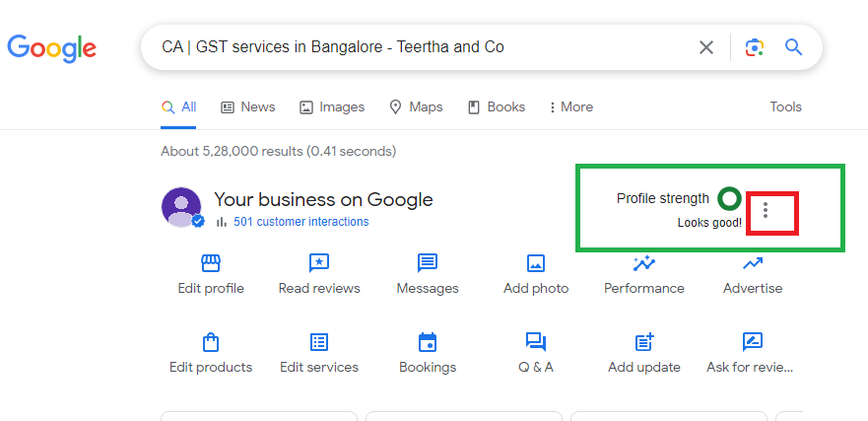Search by image with camera lens icon
This screenshot has height=421, width=868.
pyautogui.click(x=755, y=47)
